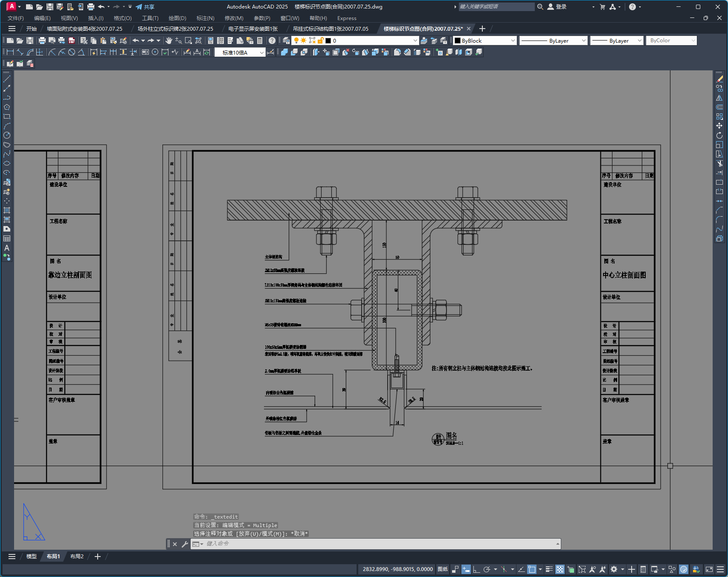
Task: Click the Workspace Switching gear icon
Action: [614, 569]
